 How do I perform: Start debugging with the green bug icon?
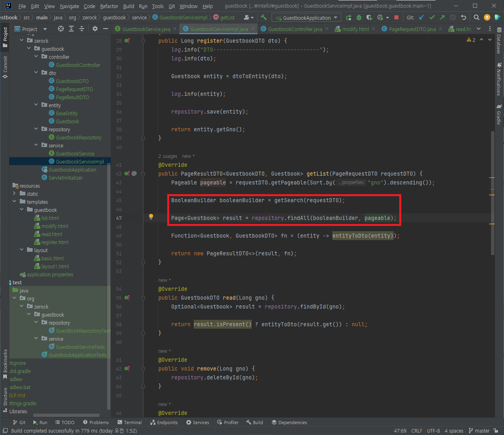359,17
